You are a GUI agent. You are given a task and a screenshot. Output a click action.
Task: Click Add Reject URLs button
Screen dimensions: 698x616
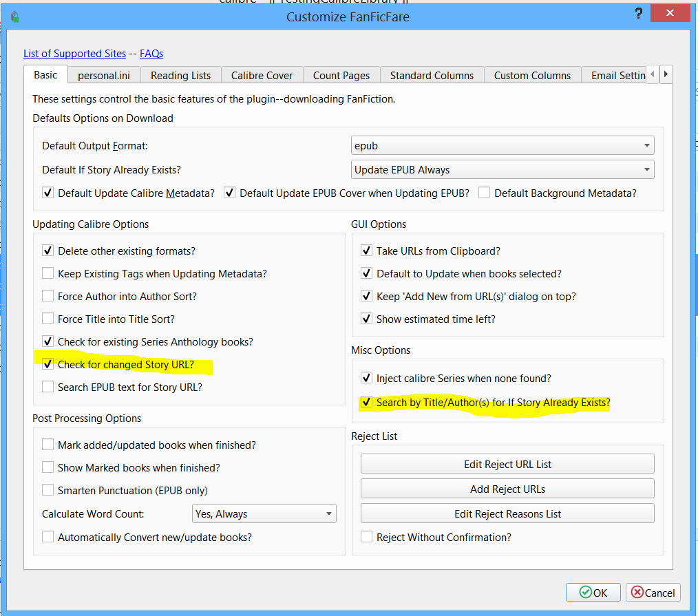[507, 489]
